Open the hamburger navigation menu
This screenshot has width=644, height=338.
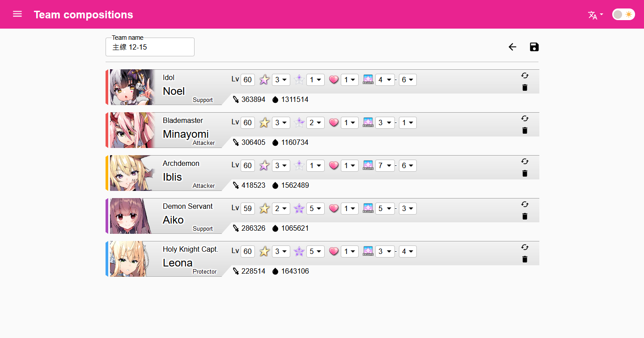point(17,14)
